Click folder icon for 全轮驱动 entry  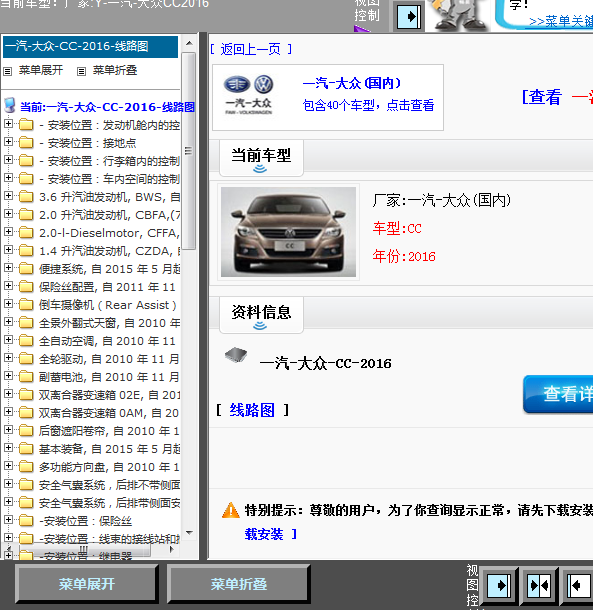click(26, 358)
